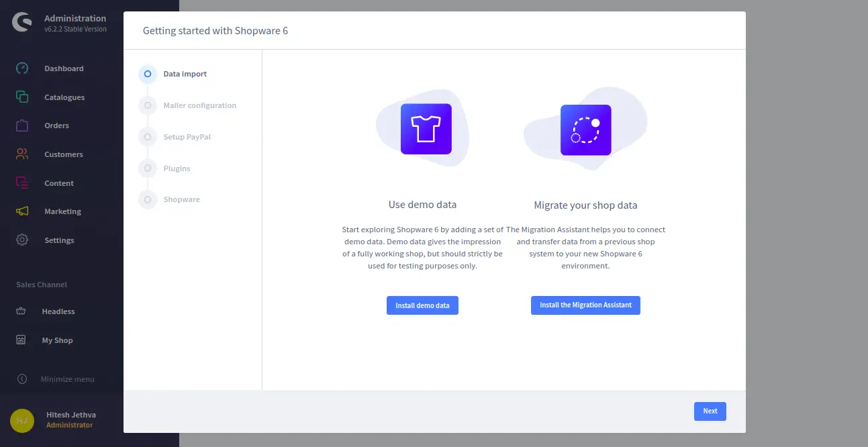
Task: Click the Setup PayPal step label
Action: click(x=187, y=137)
